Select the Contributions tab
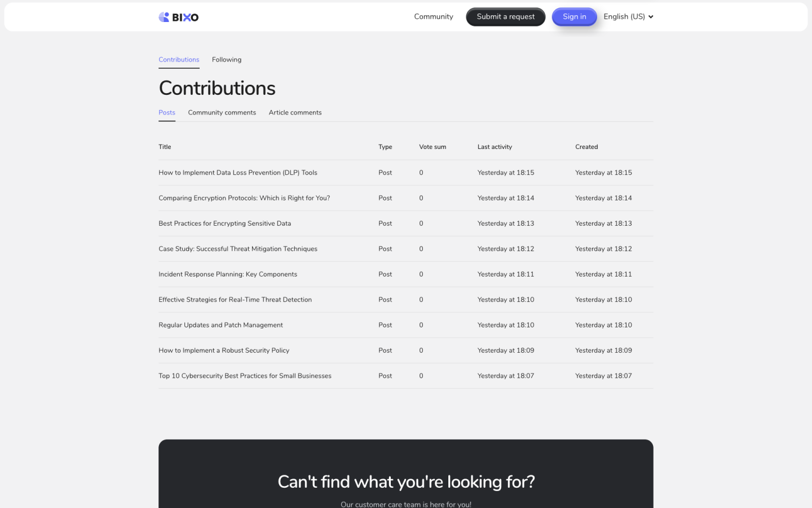Viewport: 812px width, 508px height. pyautogui.click(x=179, y=60)
